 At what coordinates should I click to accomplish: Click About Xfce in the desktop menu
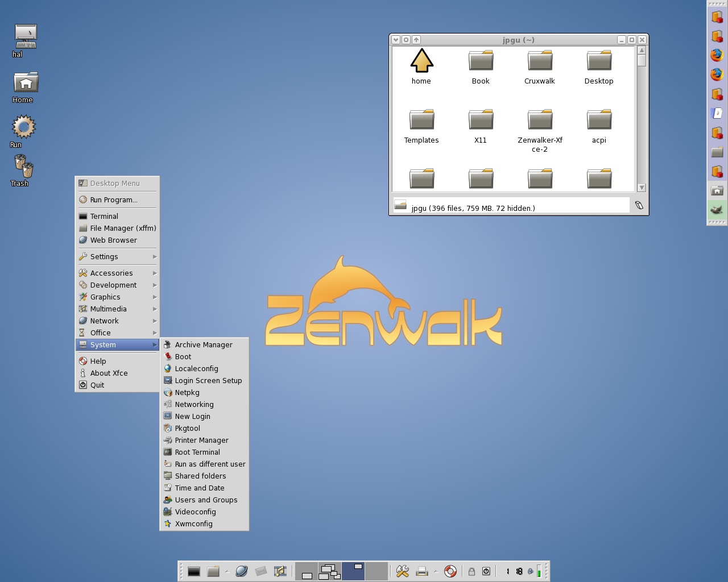click(x=109, y=373)
